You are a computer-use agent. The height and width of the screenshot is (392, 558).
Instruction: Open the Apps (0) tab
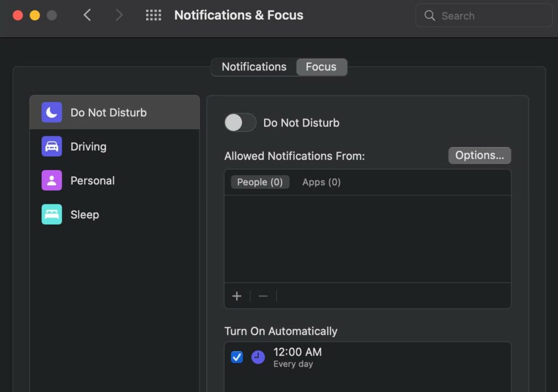[322, 182]
